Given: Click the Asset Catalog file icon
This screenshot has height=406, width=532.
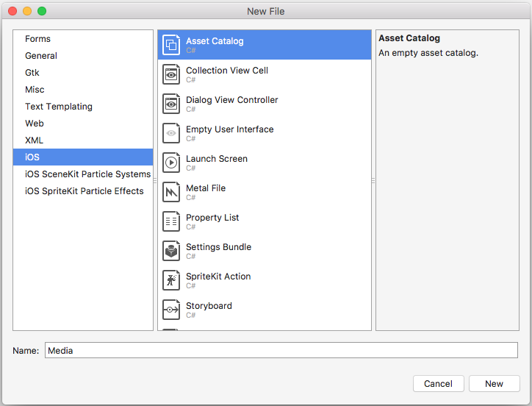Looking at the screenshot, I should click(171, 45).
